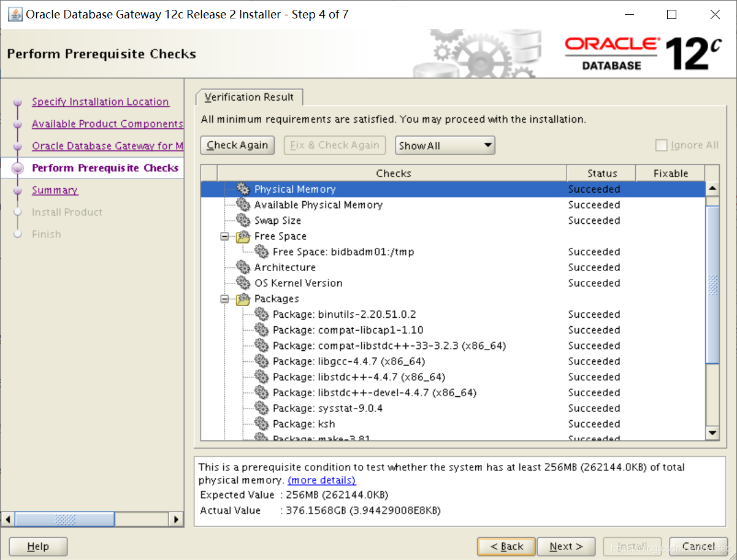Click the Actual Value 376.1568GB text
Viewport: 737px width, 560px height.
(x=364, y=511)
